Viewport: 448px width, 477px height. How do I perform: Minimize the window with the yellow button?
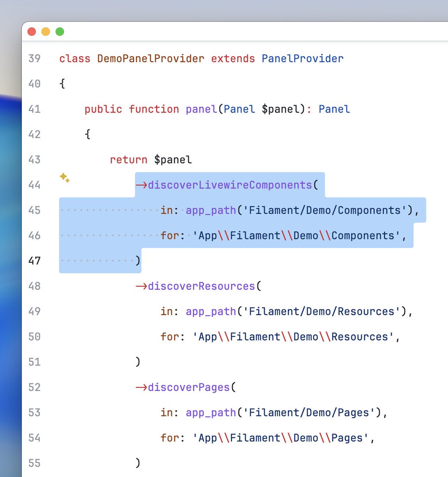tap(46, 31)
